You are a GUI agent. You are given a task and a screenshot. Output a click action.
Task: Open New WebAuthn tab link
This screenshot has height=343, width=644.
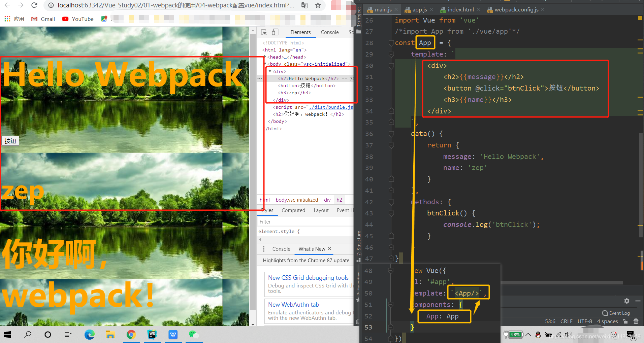pos(293,305)
